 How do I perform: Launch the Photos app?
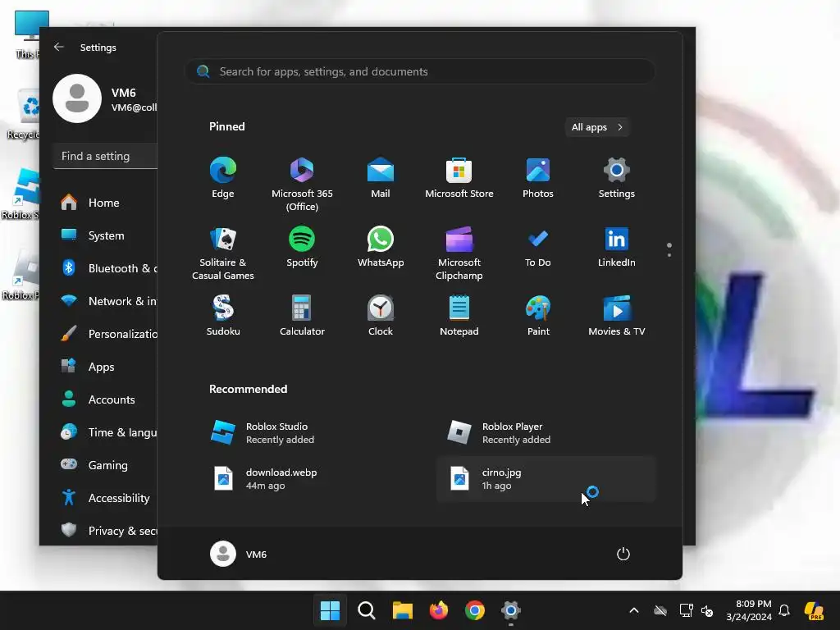pyautogui.click(x=538, y=178)
